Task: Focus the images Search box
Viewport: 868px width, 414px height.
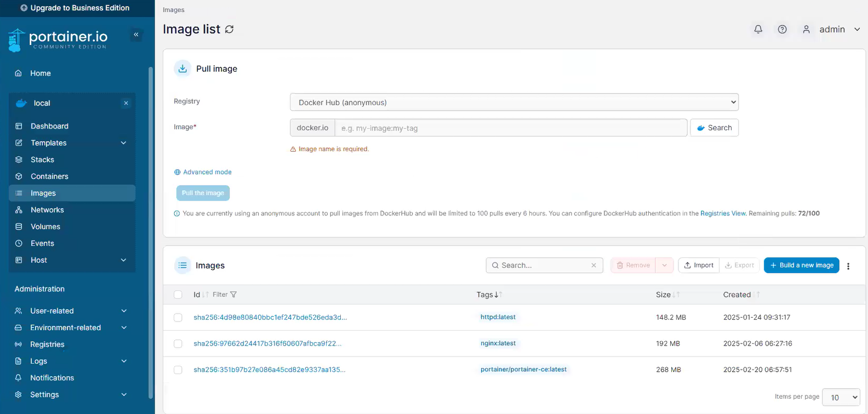Action: point(544,266)
